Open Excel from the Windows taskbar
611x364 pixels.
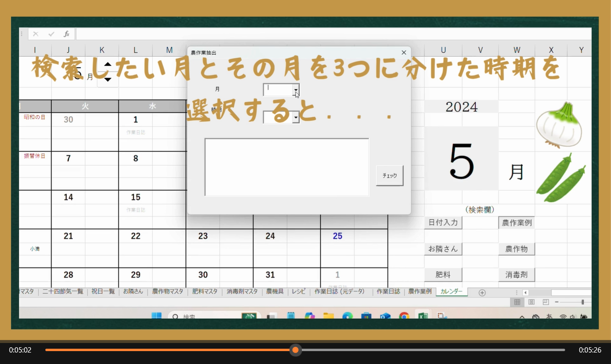click(422, 316)
